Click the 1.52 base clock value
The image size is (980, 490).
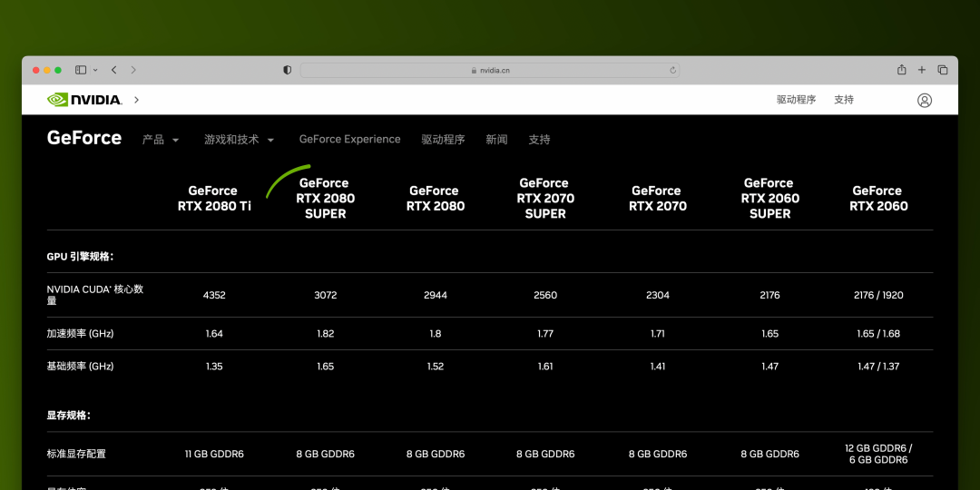click(436, 367)
